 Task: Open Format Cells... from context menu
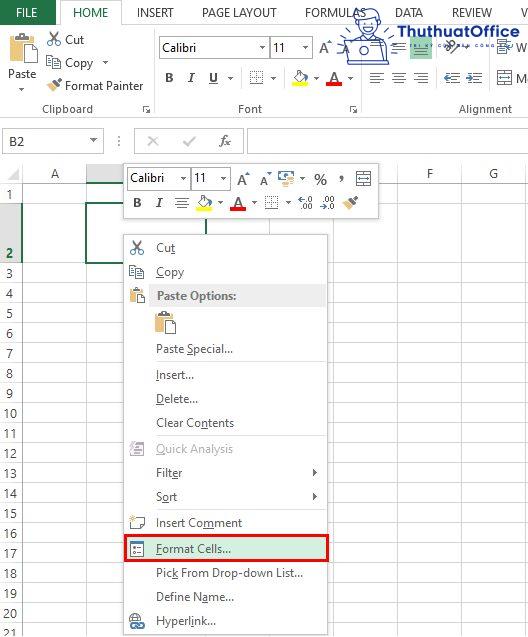tap(225, 549)
